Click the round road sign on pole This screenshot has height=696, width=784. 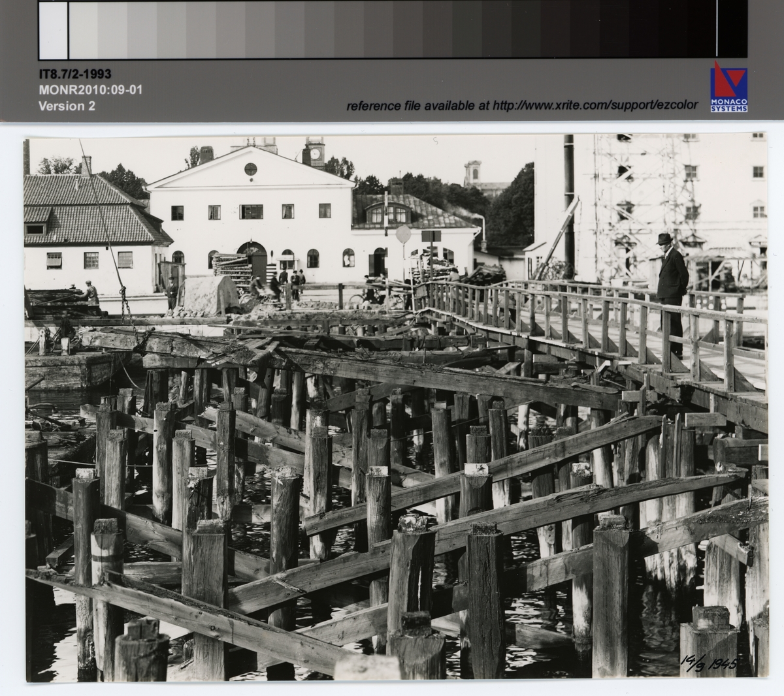click(x=403, y=235)
